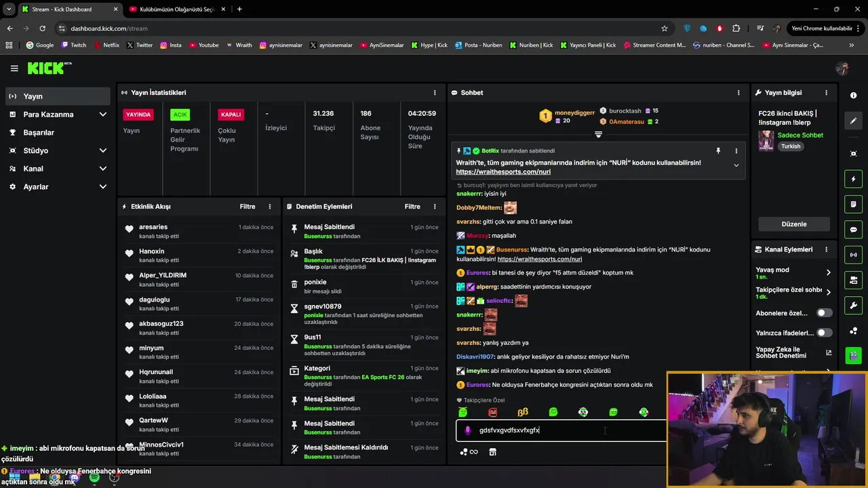Image resolution: width=868 pixels, height=488 pixels.
Task: Insert the yellow BB emote
Action: point(523,412)
